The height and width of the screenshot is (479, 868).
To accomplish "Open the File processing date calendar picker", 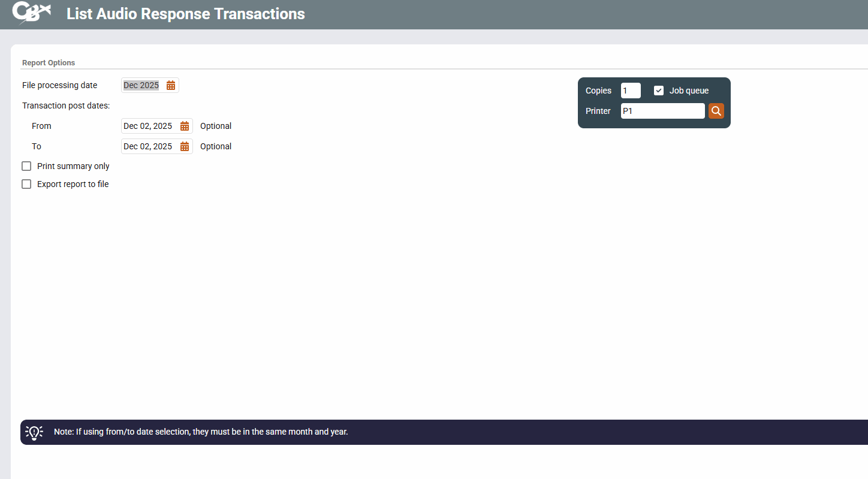I will tap(171, 86).
